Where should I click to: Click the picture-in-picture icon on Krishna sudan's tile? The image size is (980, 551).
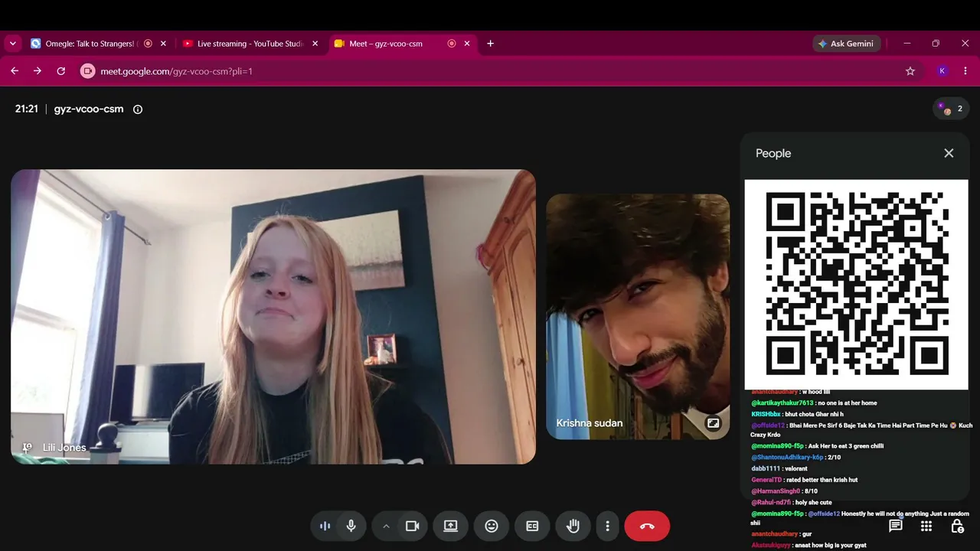[x=713, y=423]
